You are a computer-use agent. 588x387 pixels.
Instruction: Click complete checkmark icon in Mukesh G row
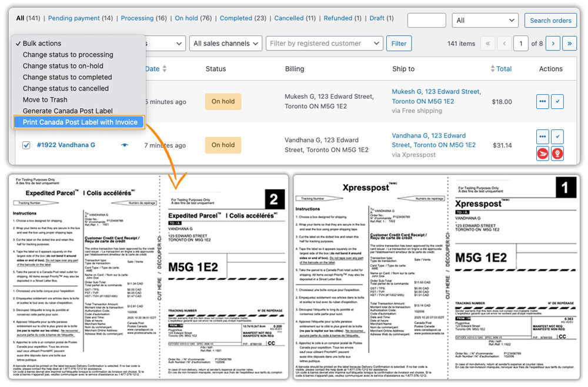[557, 102]
